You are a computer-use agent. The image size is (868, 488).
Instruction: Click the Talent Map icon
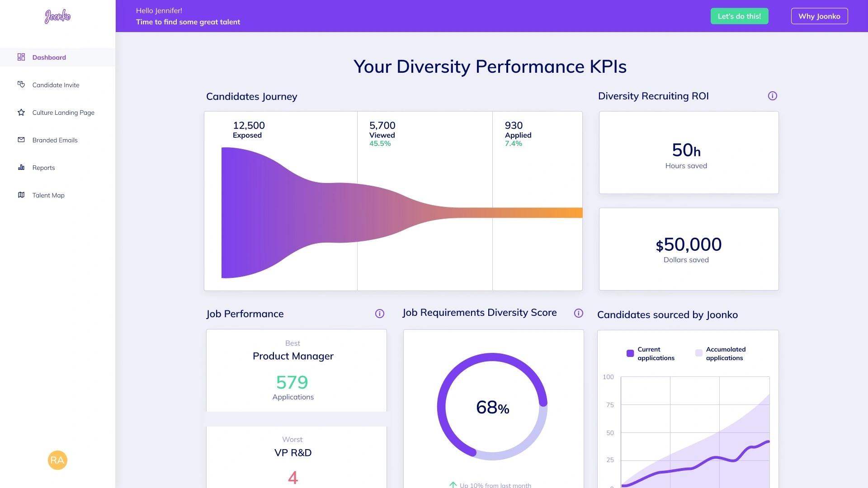pos(21,195)
